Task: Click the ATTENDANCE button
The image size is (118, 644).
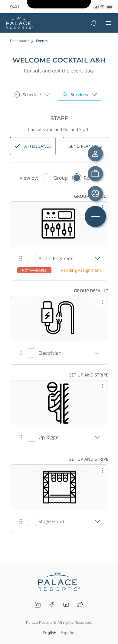Action: (33, 146)
